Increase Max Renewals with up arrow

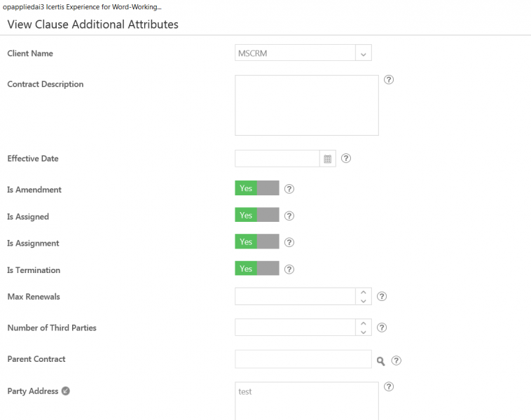point(363,292)
